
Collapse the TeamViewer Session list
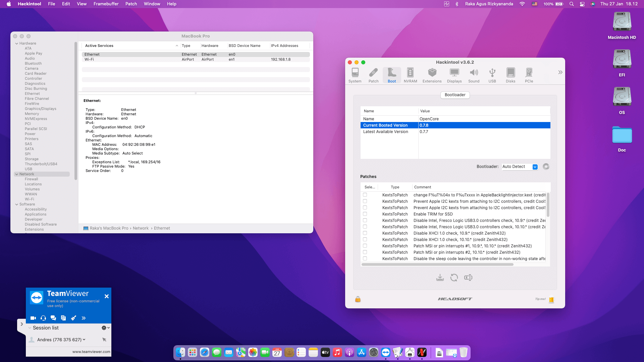30,328
